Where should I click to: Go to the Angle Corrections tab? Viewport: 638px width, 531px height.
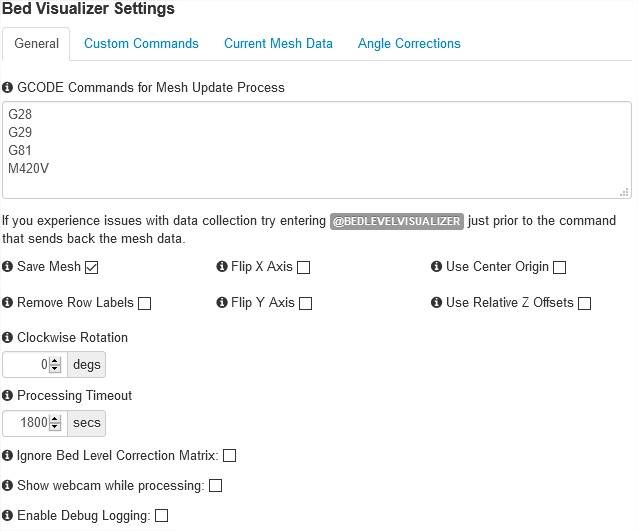coord(409,44)
